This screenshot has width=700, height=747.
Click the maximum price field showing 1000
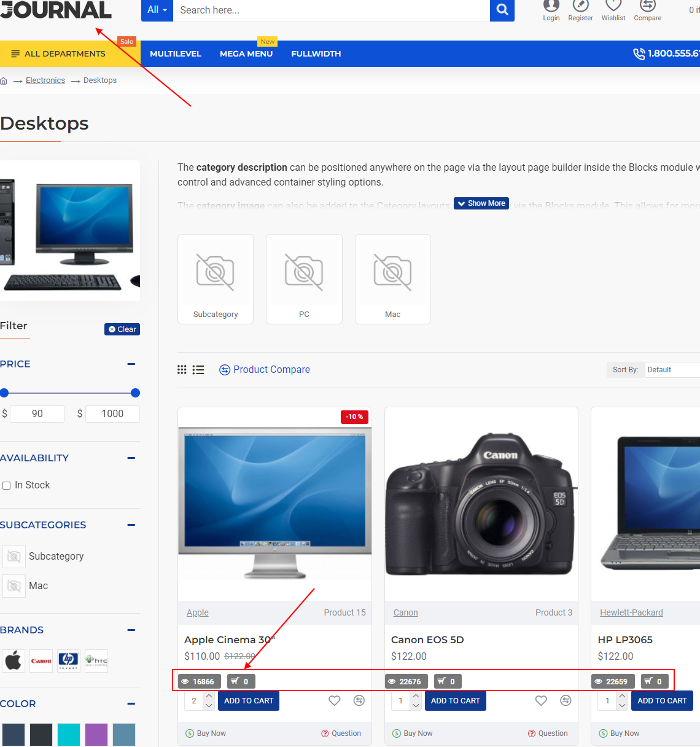(112, 414)
